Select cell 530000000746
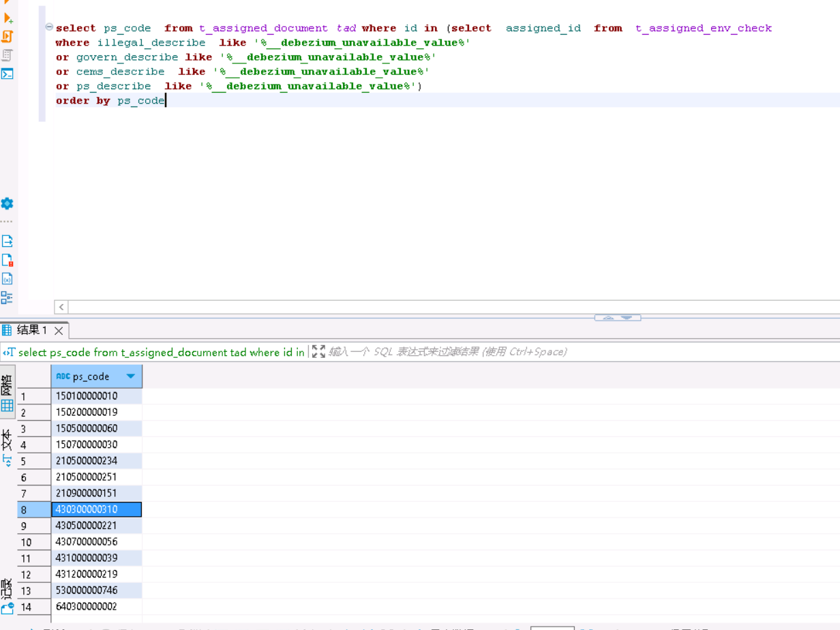 point(97,590)
